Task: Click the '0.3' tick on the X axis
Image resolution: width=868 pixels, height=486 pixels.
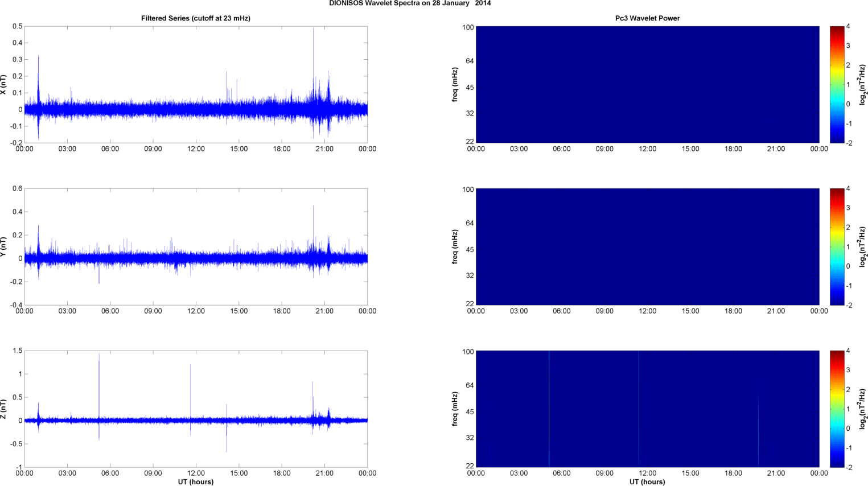Action: tap(17, 60)
